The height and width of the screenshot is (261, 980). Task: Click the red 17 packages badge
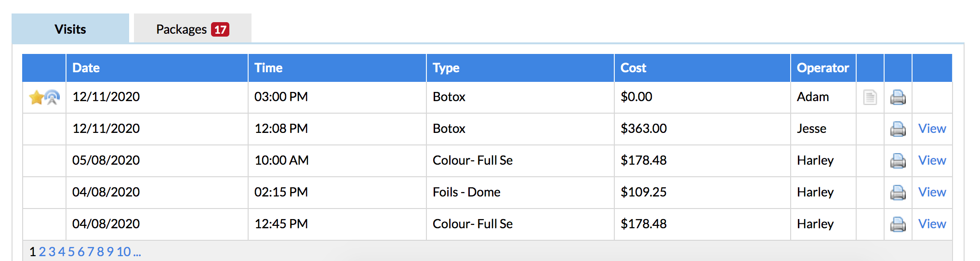click(x=220, y=29)
